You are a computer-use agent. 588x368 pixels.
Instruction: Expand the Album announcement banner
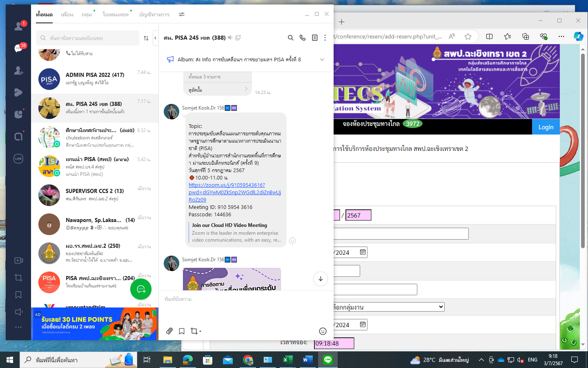322,59
